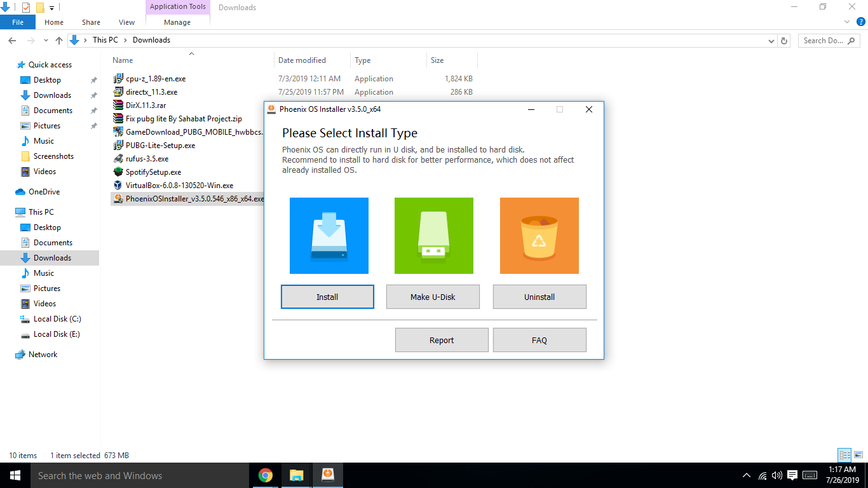Click the Explorer back arrow

click(x=11, y=40)
